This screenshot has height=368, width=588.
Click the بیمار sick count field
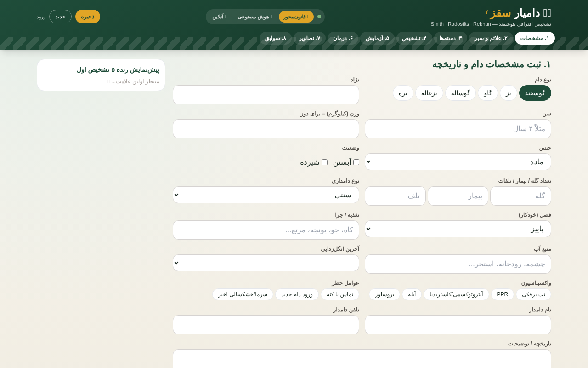click(458, 196)
